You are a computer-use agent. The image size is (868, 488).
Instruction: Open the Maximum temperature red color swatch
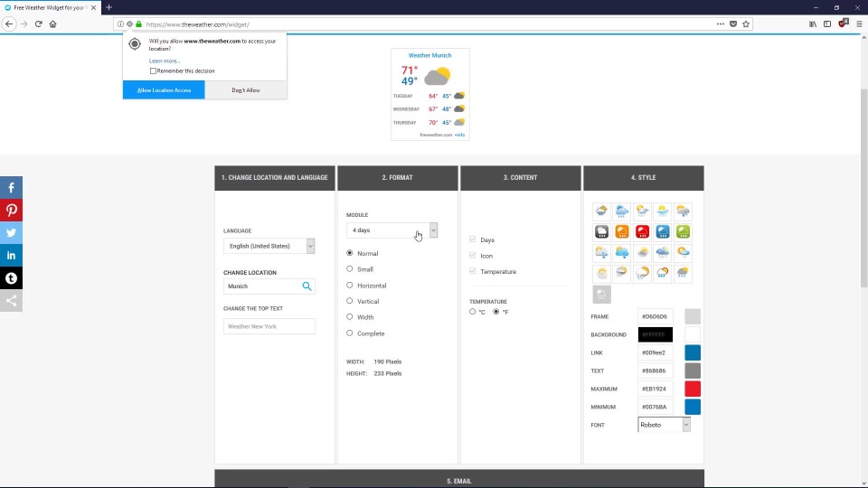click(693, 389)
